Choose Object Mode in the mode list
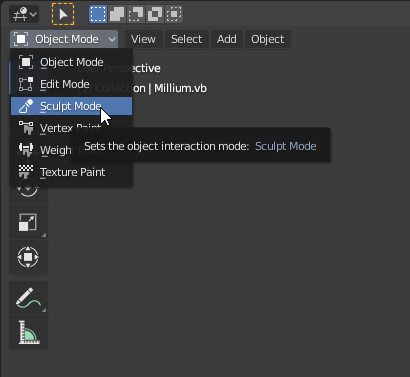The image size is (410, 377). [71, 62]
